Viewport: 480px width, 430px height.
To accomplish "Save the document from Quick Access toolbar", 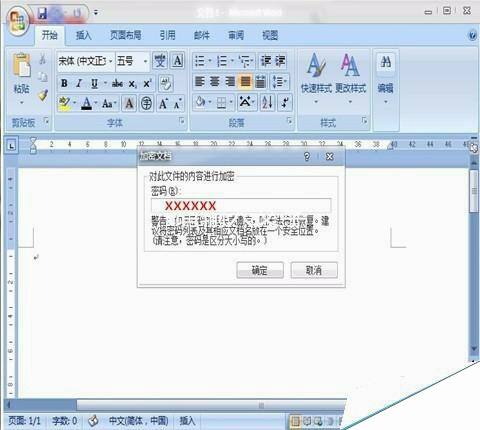I will (43, 13).
